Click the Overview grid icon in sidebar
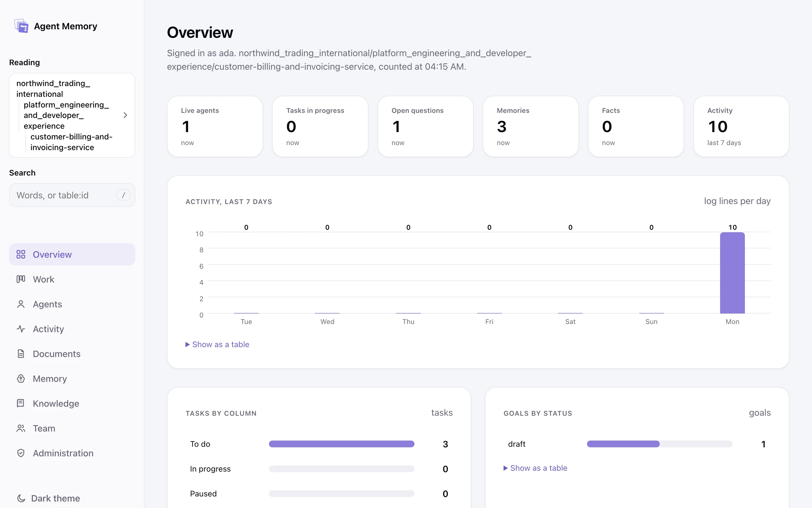Screen dimensions: 812x508 pos(21,254)
